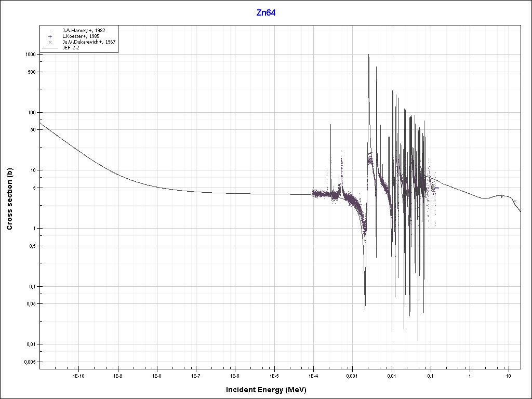
Task: Click the tallest resonance peak near 1000 b
Action: 368,55
